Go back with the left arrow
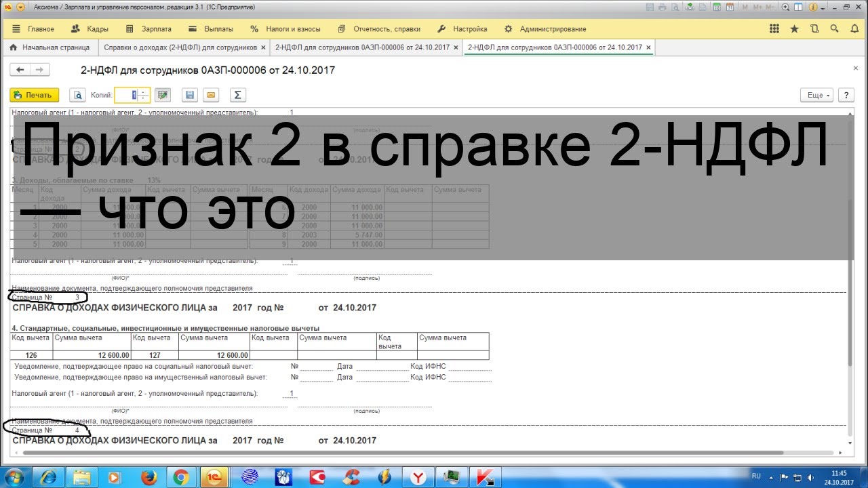868x488 pixels. [20, 70]
